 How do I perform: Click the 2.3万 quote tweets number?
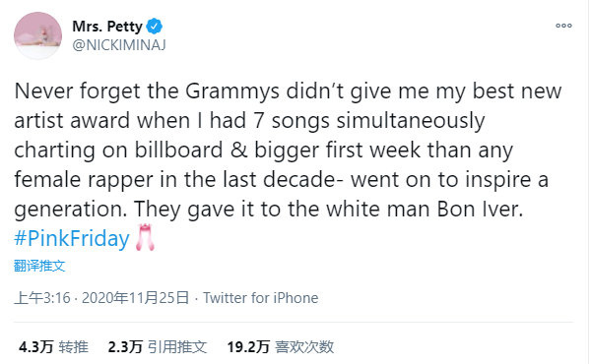click(125, 346)
